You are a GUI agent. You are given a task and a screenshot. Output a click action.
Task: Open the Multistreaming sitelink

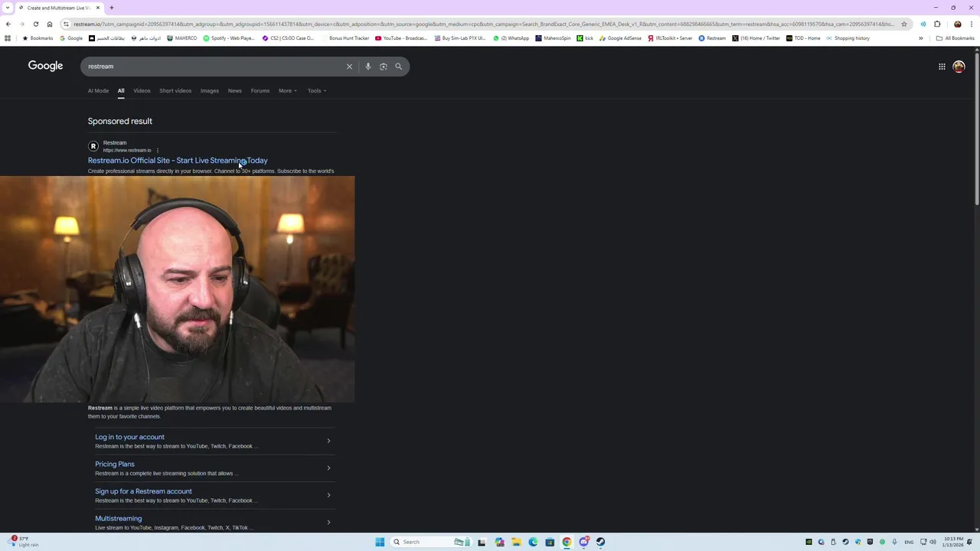click(x=118, y=518)
